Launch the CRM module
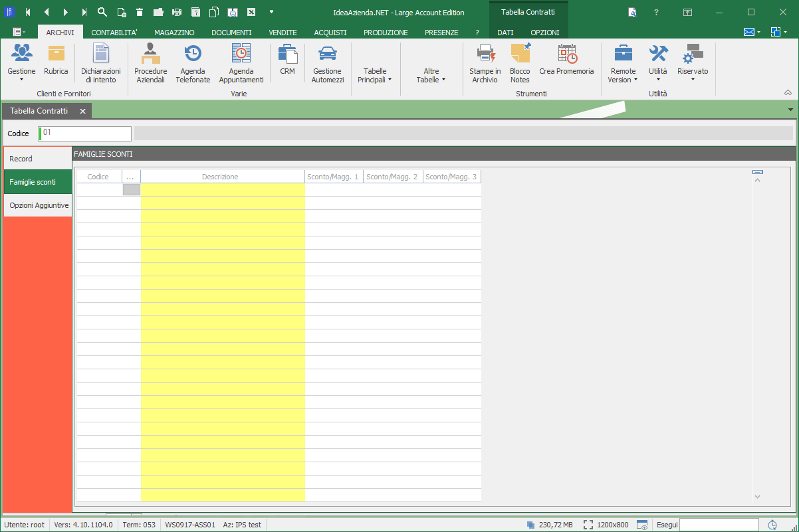This screenshot has width=799, height=532. point(287,60)
